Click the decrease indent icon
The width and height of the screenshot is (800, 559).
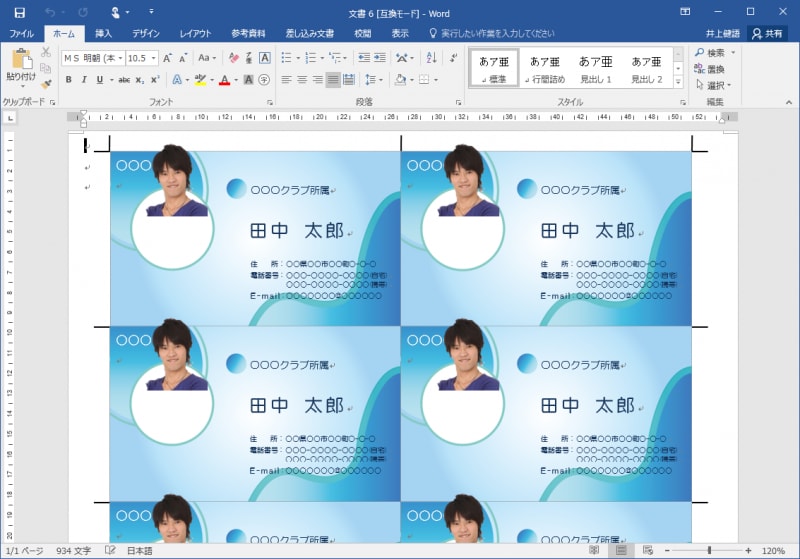pyautogui.click(x=364, y=58)
